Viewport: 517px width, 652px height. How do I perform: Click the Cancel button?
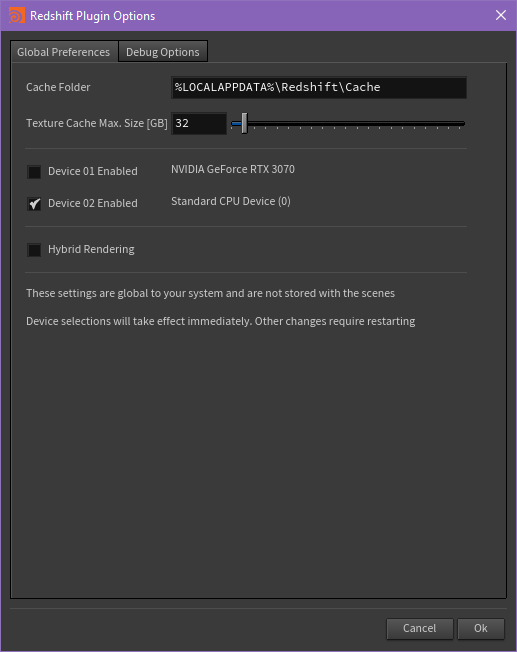[x=419, y=628]
